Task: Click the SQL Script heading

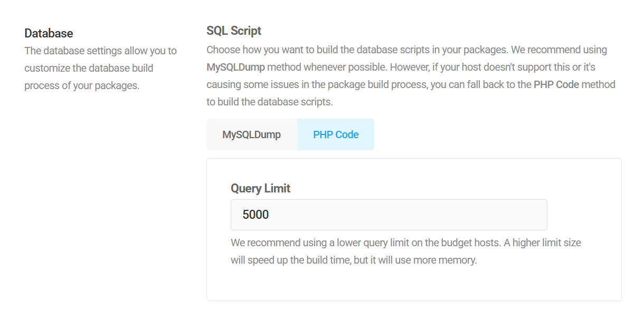Action: [x=234, y=30]
